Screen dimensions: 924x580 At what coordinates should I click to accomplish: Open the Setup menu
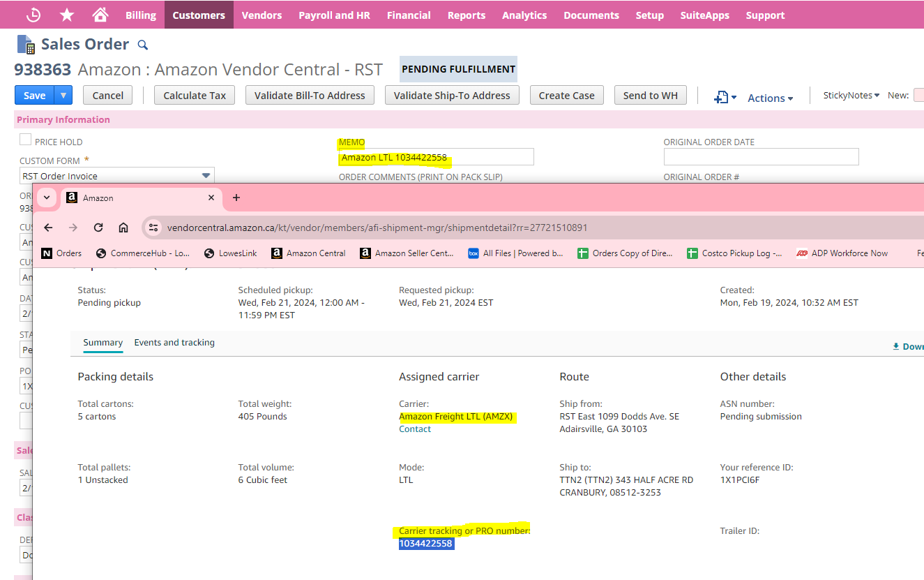point(650,15)
